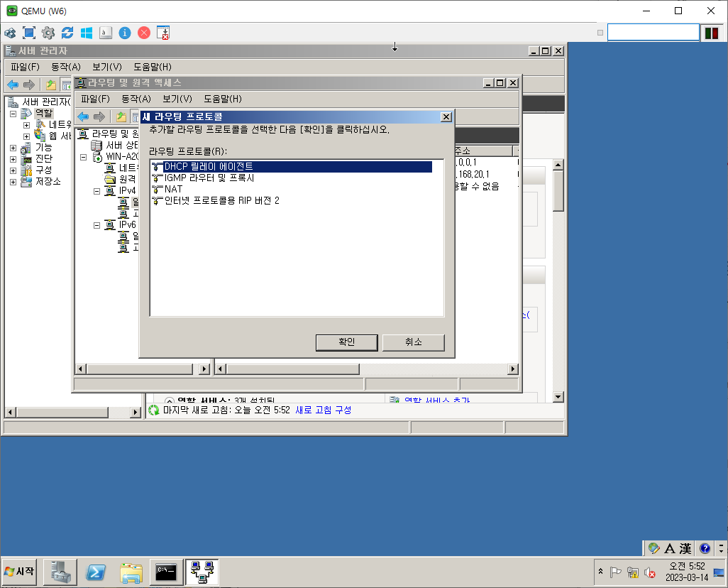The width and height of the screenshot is (728, 588).
Task: Expand the 저장소 tree node
Action: click(13, 182)
